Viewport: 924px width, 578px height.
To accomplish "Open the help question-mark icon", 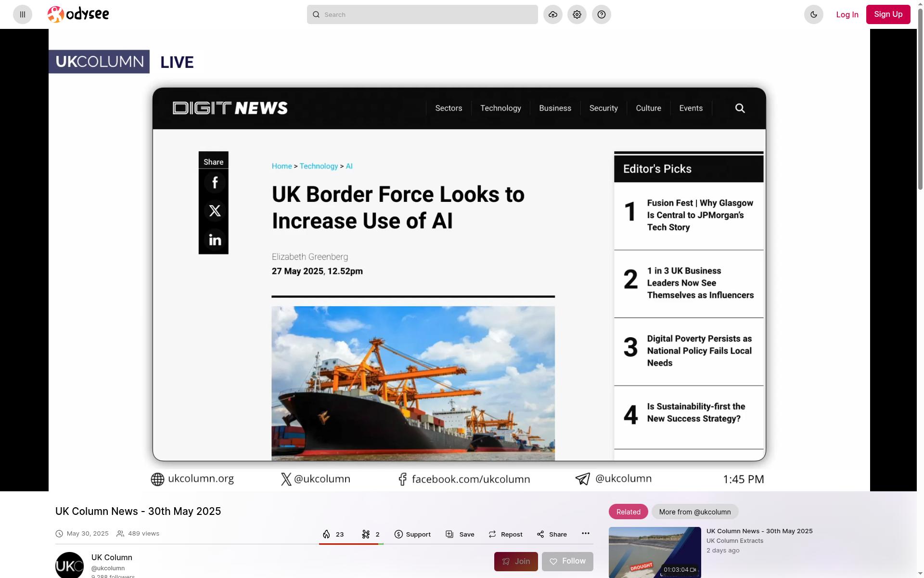I will coord(602,14).
